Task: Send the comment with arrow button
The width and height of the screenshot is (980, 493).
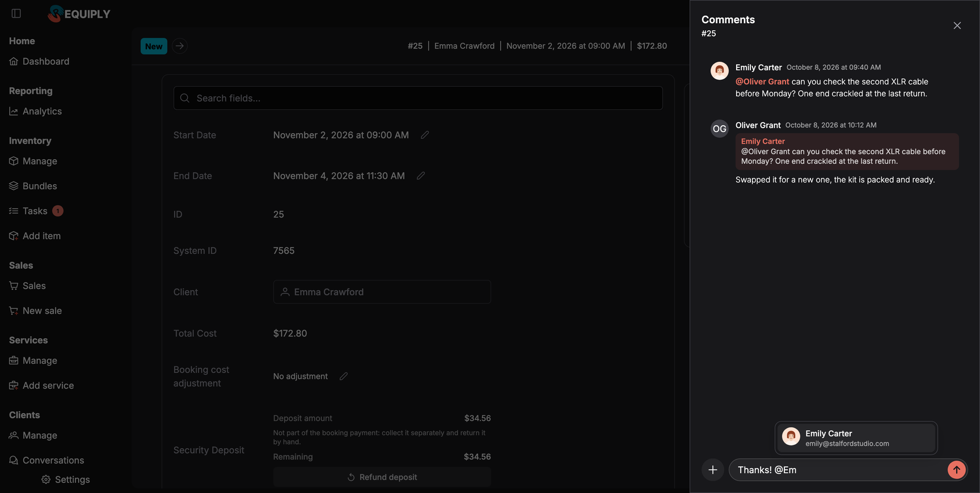Action: (x=957, y=470)
